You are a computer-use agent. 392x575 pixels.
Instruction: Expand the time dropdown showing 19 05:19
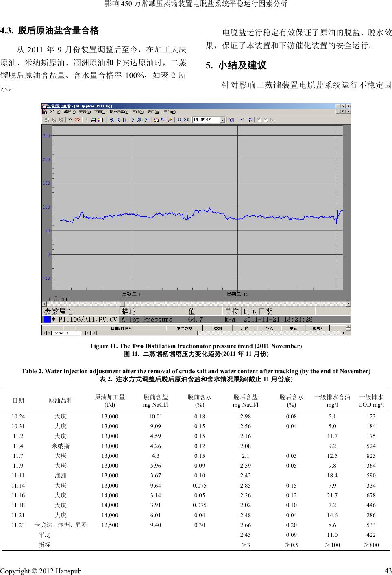tap(222, 120)
